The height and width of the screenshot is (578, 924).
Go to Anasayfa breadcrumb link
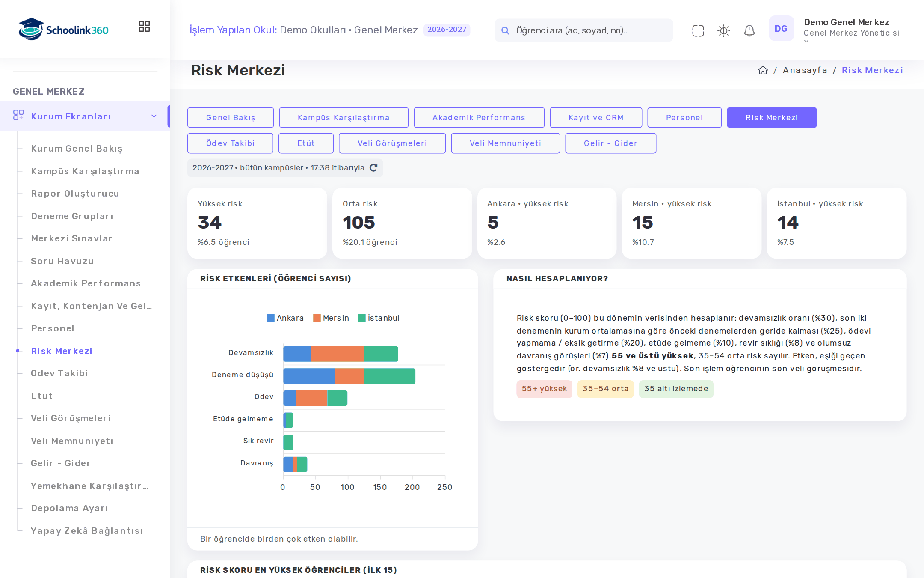805,70
